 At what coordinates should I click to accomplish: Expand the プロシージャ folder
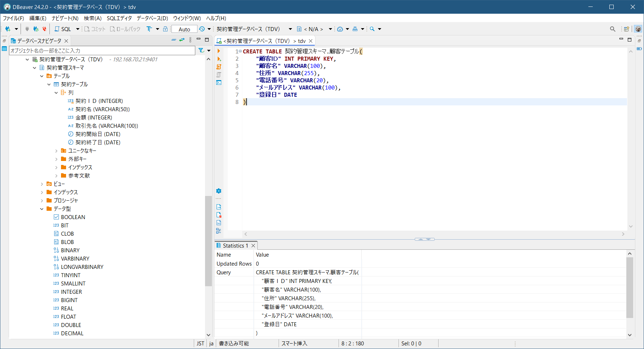point(42,201)
